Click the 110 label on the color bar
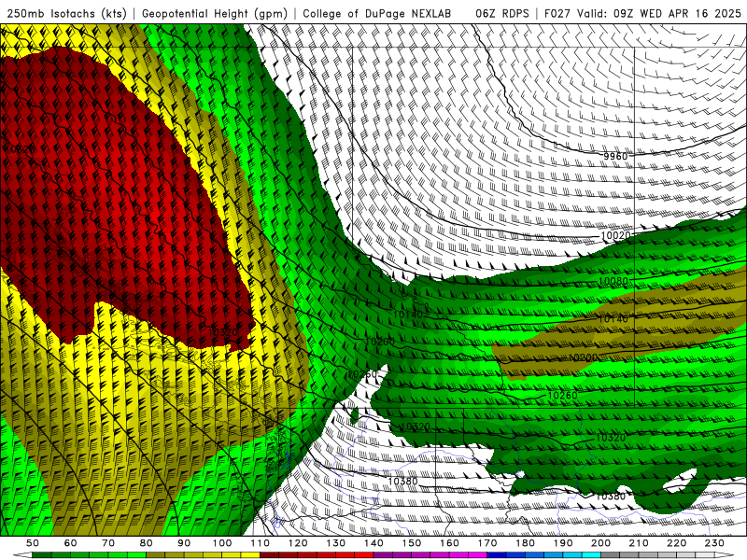 [260, 543]
